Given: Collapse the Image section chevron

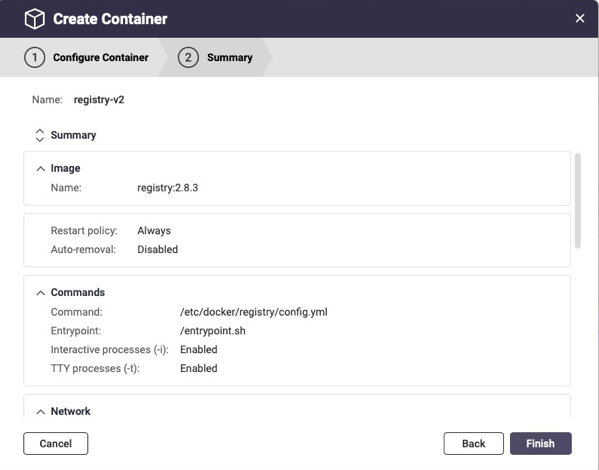Looking at the screenshot, I should click(40, 169).
